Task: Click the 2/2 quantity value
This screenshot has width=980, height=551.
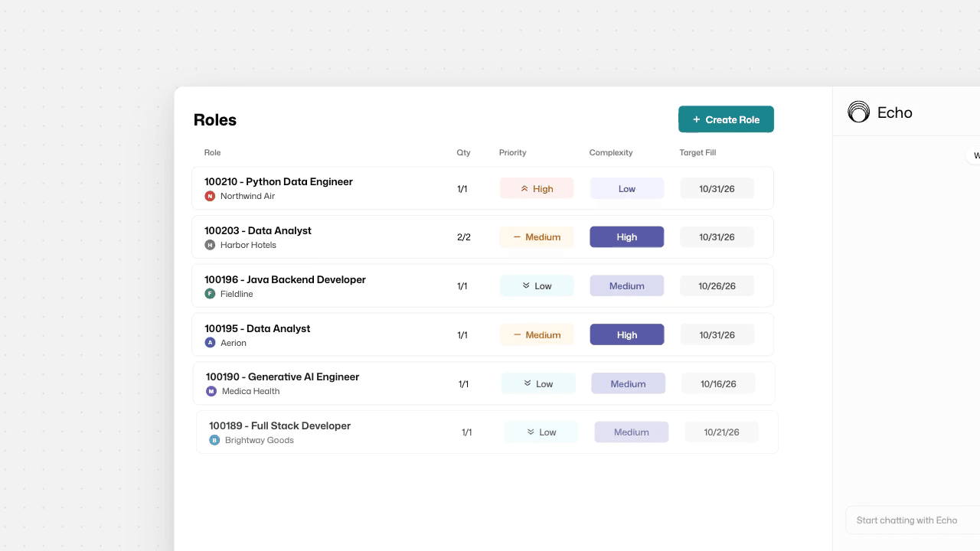Action: pos(464,237)
